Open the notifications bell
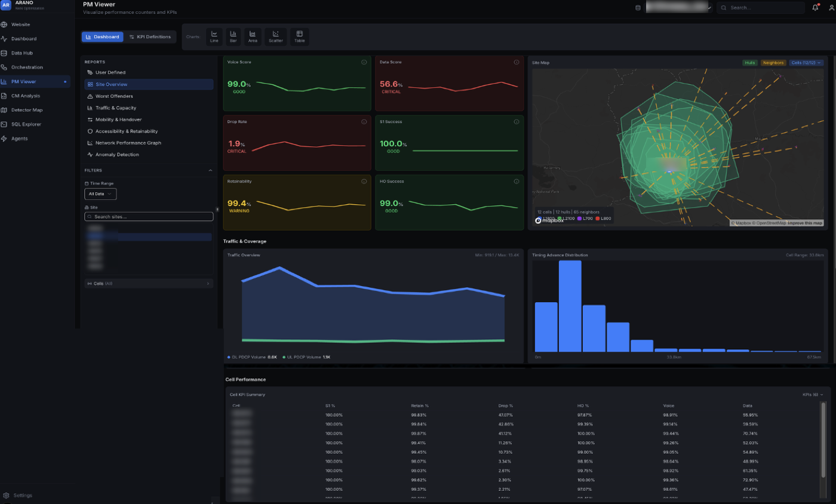Image resolution: width=836 pixels, height=504 pixels. (815, 8)
